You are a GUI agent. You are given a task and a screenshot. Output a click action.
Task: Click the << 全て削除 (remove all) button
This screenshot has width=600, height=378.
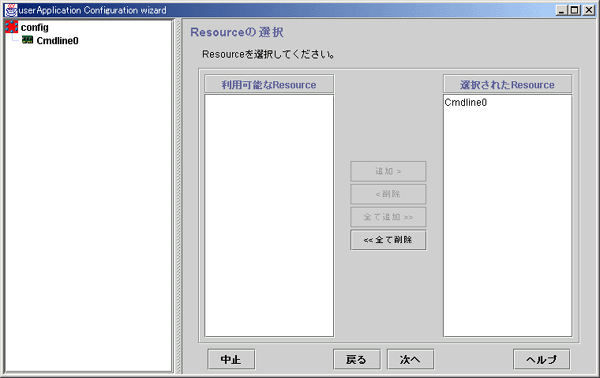coord(388,240)
